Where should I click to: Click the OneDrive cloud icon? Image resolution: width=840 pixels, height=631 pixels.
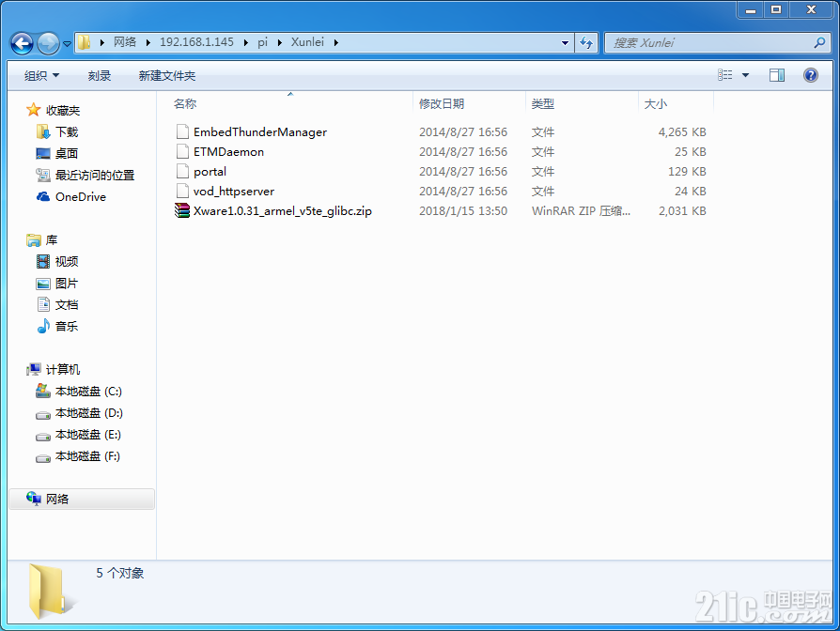coord(43,197)
